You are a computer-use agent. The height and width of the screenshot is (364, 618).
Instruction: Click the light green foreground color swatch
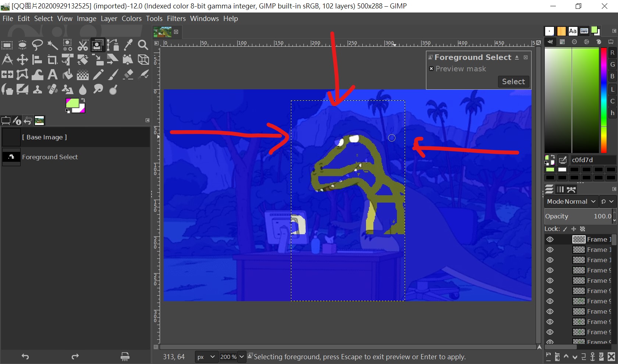click(x=72, y=103)
